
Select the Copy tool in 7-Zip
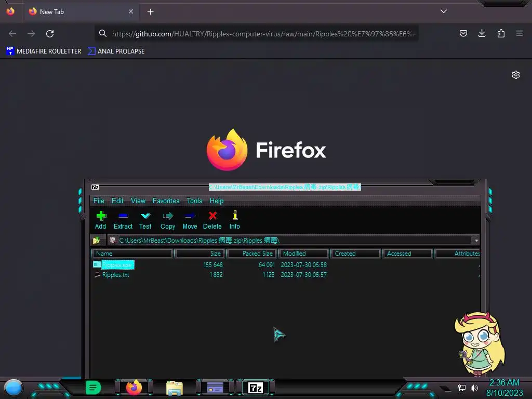[x=168, y=220]
